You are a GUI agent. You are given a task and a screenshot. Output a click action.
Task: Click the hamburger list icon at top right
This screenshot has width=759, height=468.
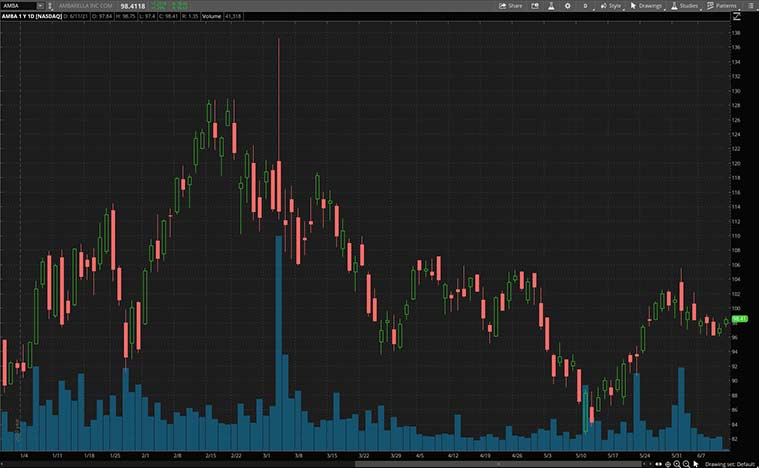pyautogui.click(x=750, y=5)
